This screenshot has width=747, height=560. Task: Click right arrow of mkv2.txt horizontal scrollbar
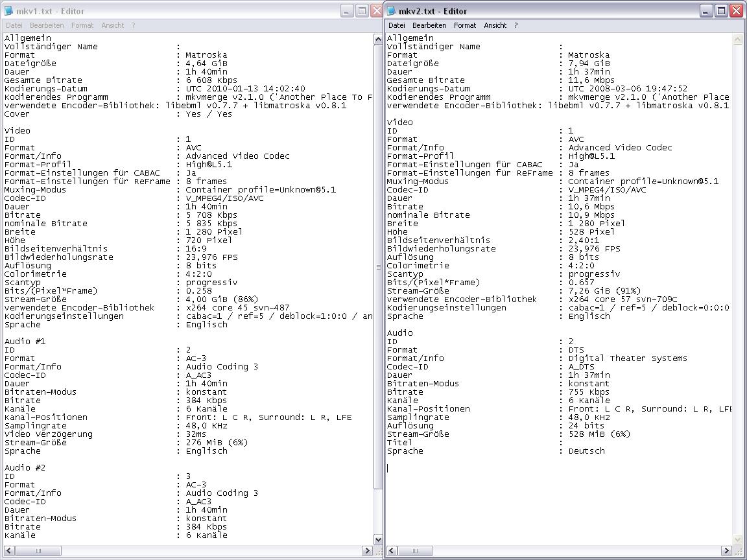pyautogui.click(x=728, y=551)
